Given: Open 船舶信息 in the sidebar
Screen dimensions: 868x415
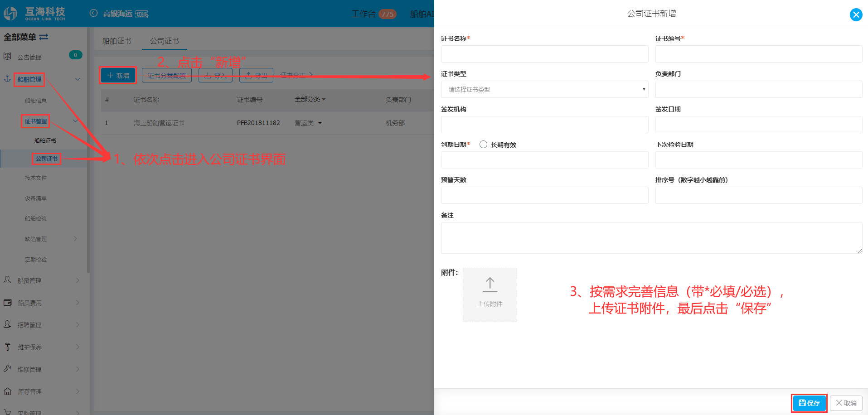Looking at the screenshot, I should click(x=36, y=101).
